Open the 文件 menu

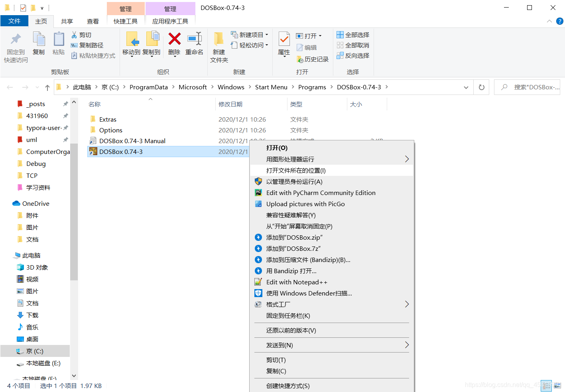tap(14, 21)
